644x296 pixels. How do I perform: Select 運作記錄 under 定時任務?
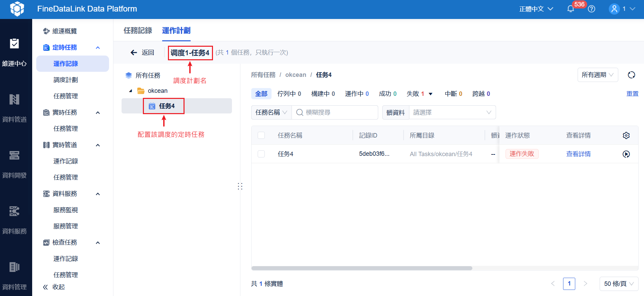coord(72,64)
